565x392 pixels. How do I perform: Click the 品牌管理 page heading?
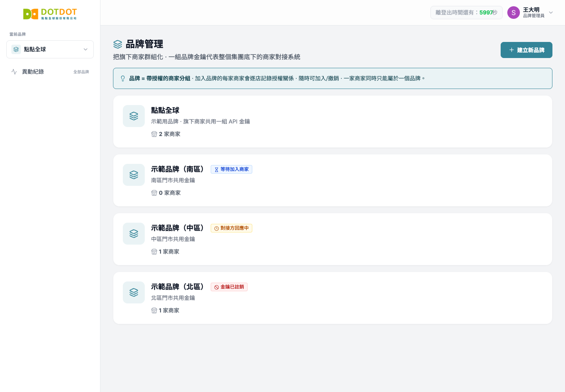click(144, 44)
